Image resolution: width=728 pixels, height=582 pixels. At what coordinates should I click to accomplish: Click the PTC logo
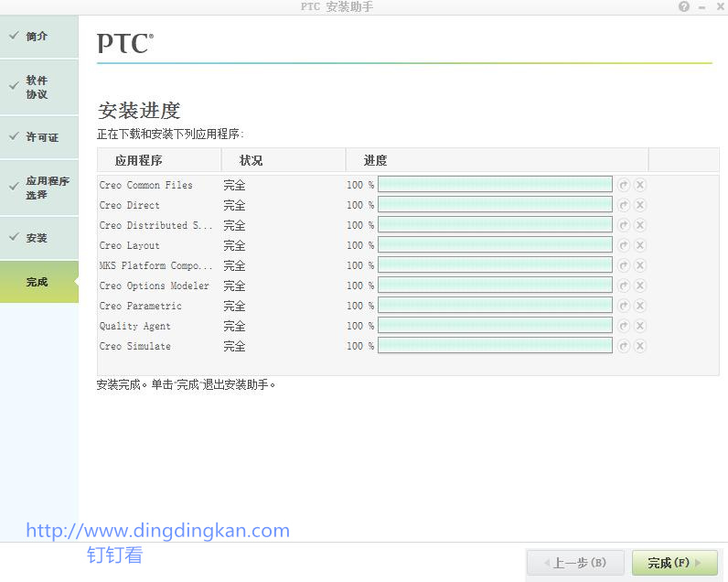pyautogui.click(x=125, y=43)
